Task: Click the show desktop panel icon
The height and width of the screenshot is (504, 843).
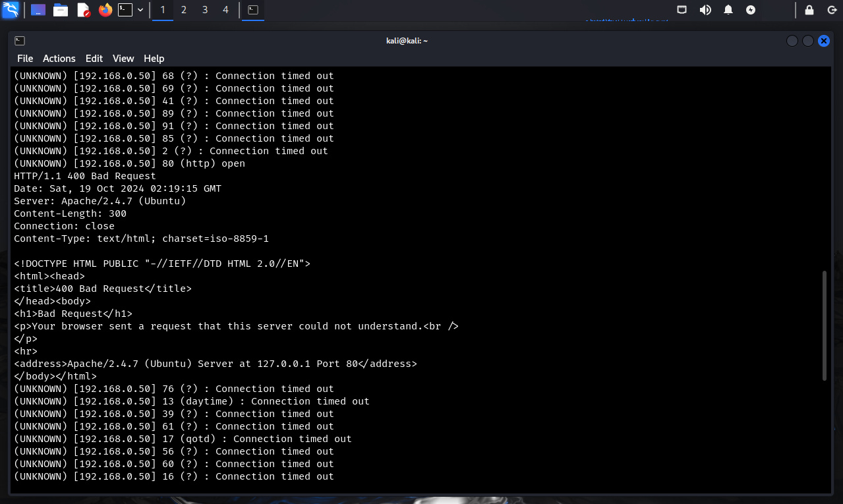Action: (38, 10)
